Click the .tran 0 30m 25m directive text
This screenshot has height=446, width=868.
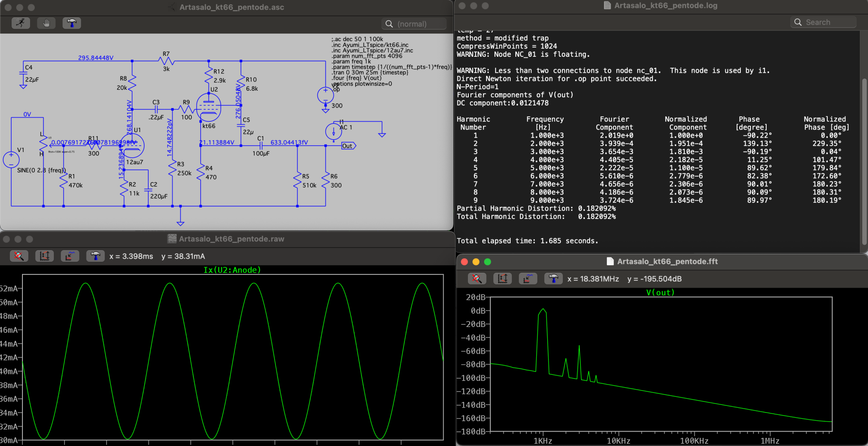coord(370,72)
